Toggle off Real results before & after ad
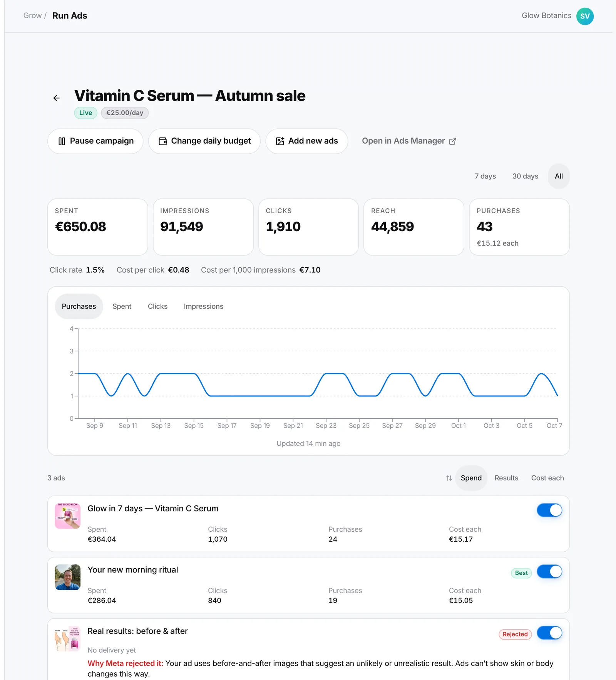This screenshot has height=680, width=616. click(549, 633)
